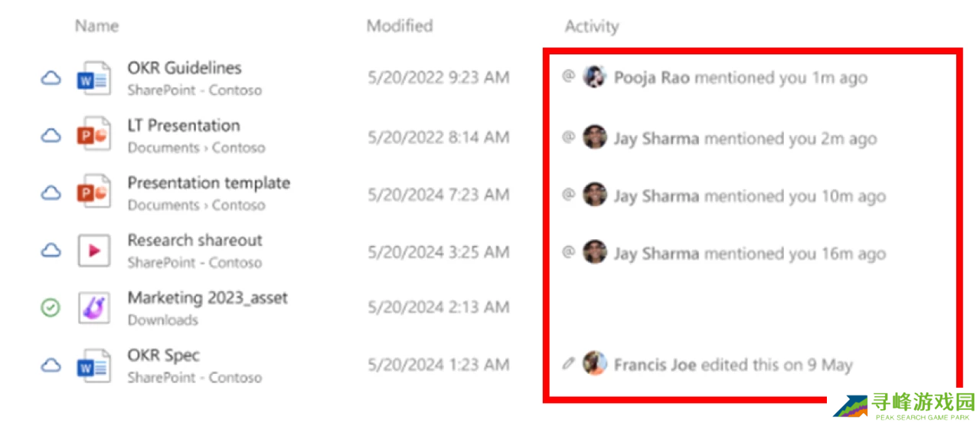Click the green synced checkmark beside Marketing 2023_asset
The width and height of the screenshot is (980, 426).
(x=51, y=308)
